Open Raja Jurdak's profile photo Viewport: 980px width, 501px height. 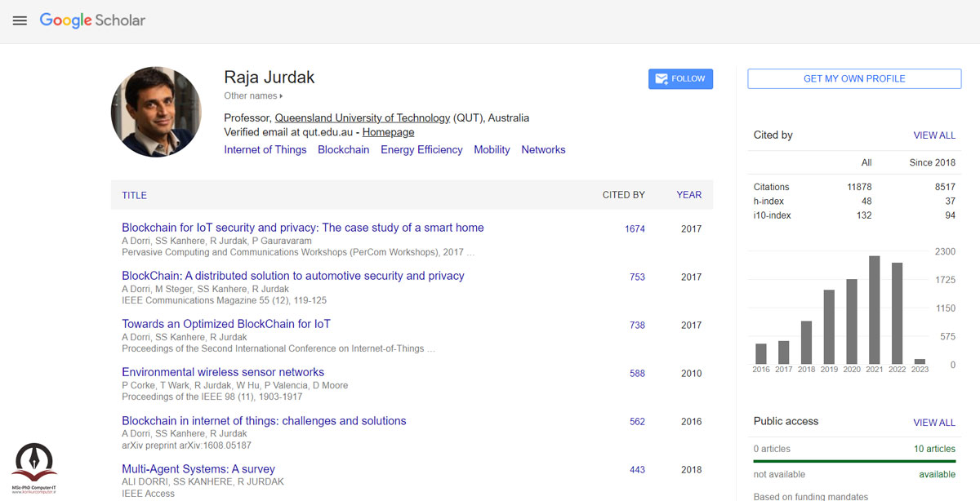(x=156, y=113)
